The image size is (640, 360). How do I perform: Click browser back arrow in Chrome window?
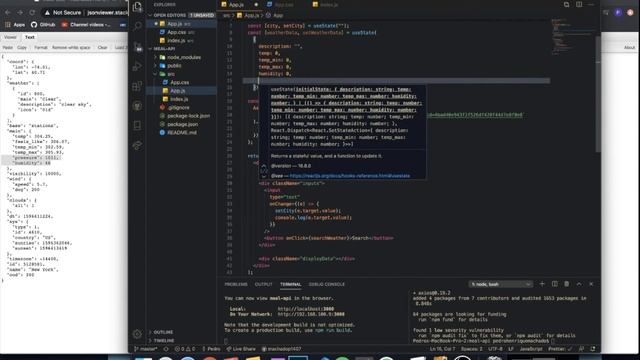(x=7, y=13)
